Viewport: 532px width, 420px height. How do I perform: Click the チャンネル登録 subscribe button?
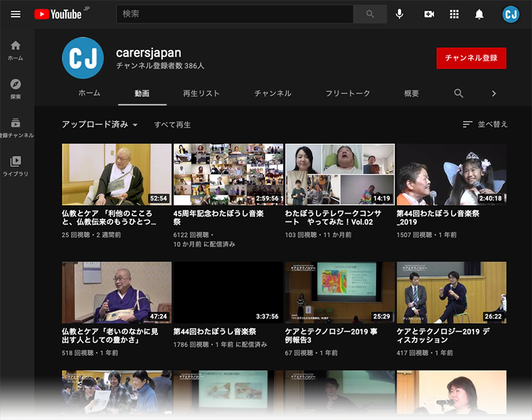[471, 58]
